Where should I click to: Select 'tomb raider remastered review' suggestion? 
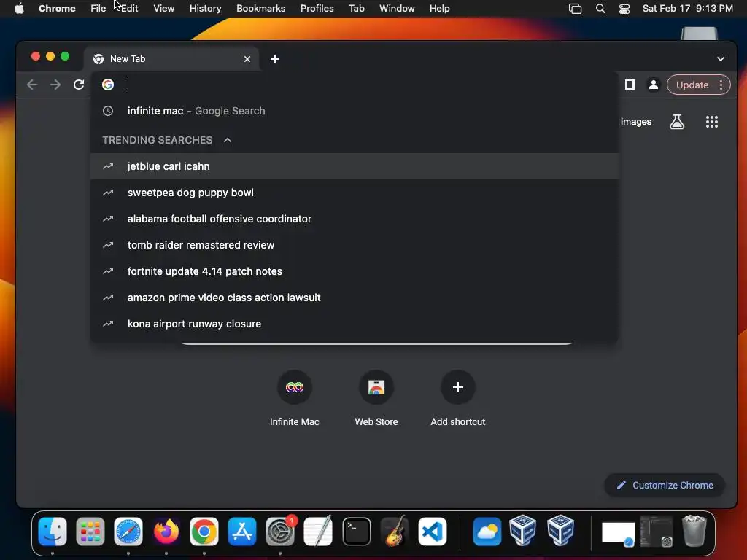pyautogui.click(x=354, y=245)
